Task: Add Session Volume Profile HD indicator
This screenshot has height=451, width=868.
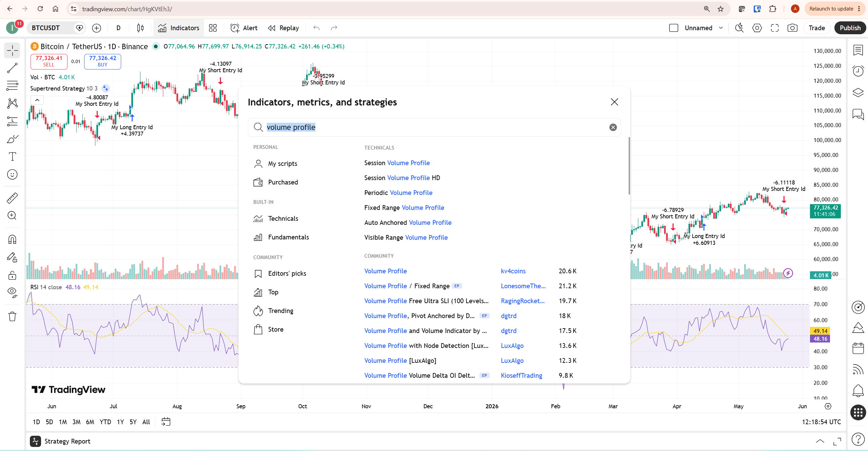Action: 402,178
